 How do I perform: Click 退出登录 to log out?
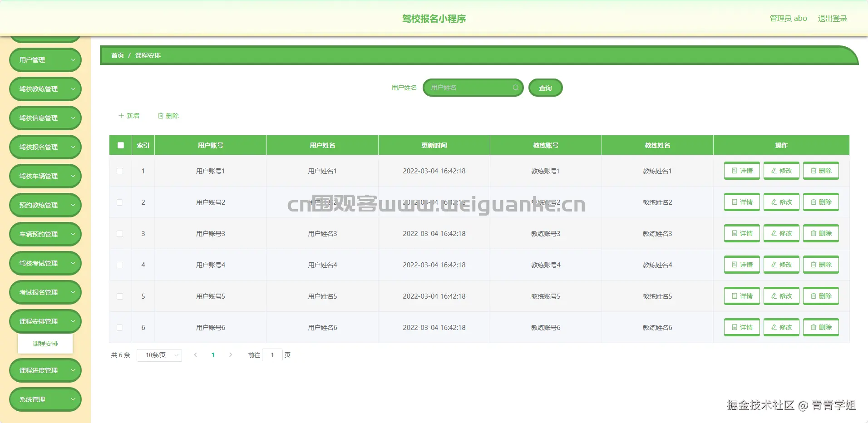coord(832,18)
